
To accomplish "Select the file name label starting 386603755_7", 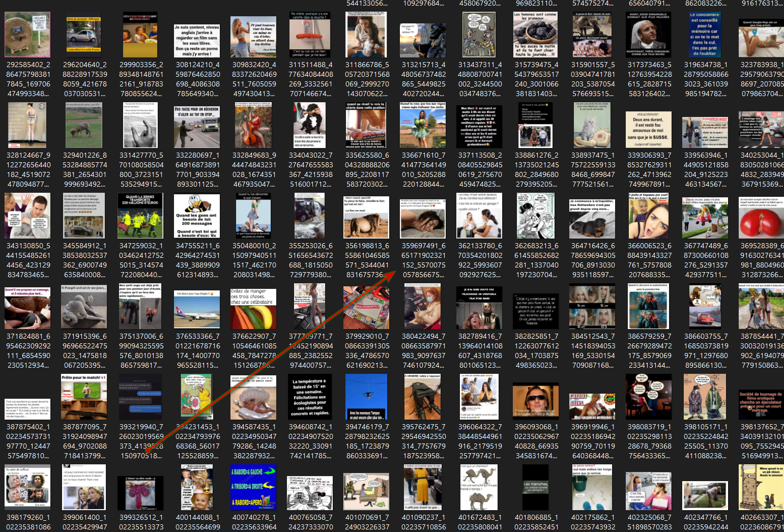I will click(705, 350).
